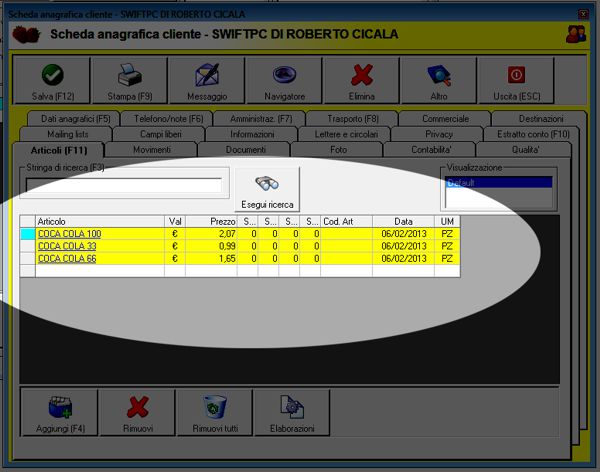Click the Rimuovi red X button

pos(138,413)
